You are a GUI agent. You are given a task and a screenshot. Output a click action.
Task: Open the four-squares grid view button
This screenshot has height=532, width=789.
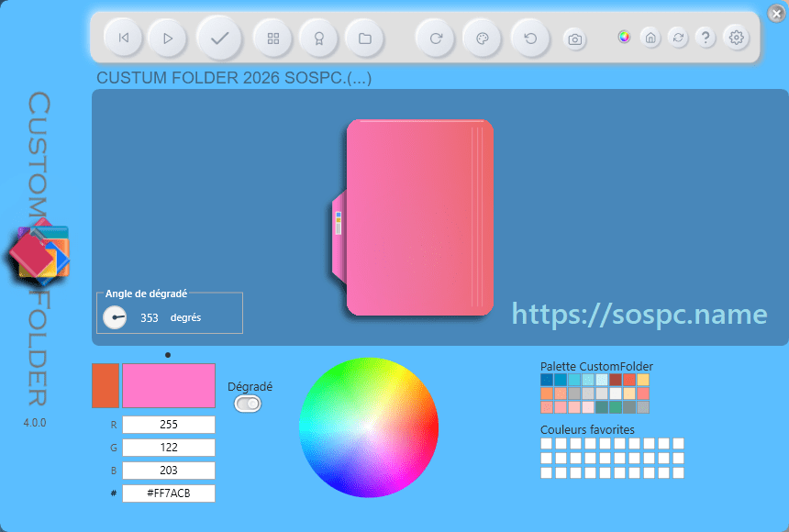pyautogui.click(x=273, y=39)
